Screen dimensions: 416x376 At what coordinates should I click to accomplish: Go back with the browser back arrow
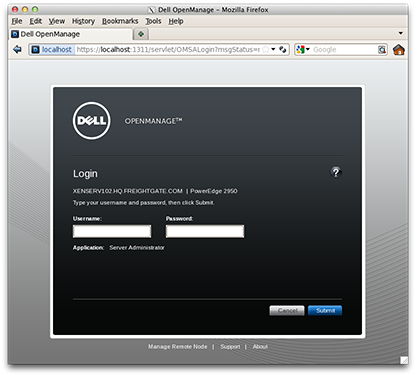coord(17,50)
